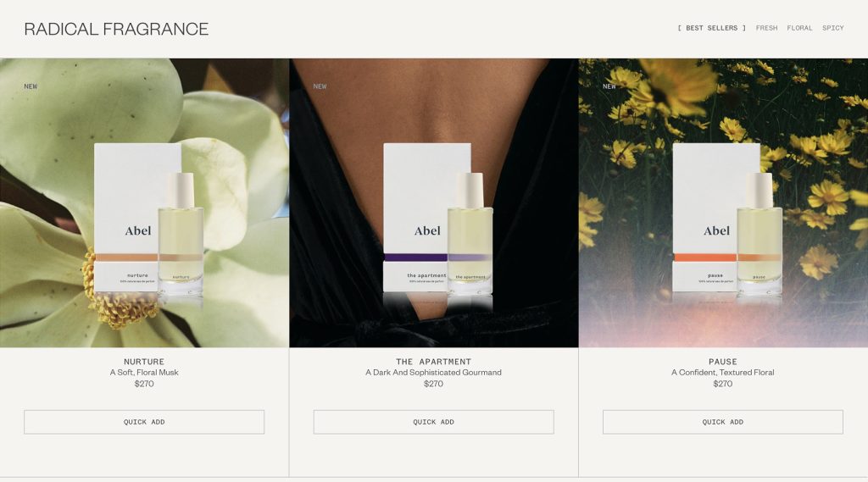Switch to the Floral category tab
This screenshot has height=482, width=868.
[x=799, y=28]
